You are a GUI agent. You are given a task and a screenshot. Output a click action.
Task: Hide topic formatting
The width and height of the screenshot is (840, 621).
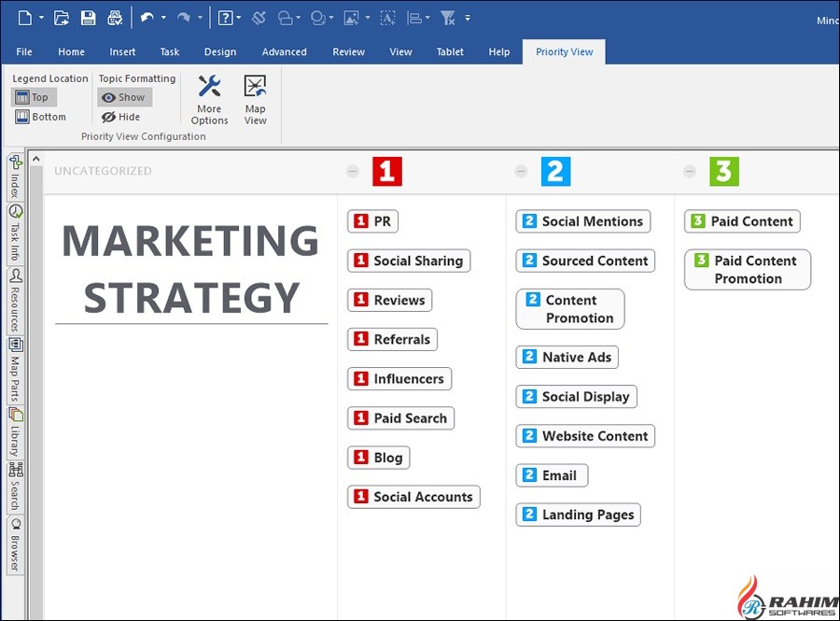(x=121, y=117)
